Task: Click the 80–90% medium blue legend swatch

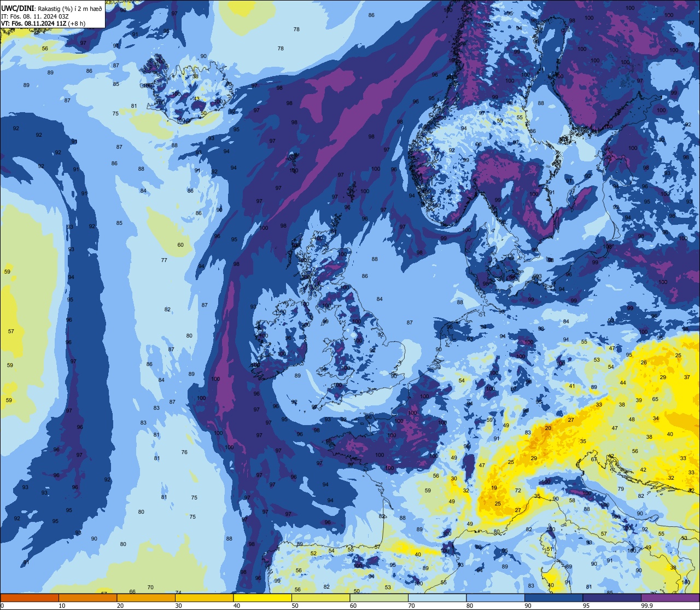Action: [495, 597]
